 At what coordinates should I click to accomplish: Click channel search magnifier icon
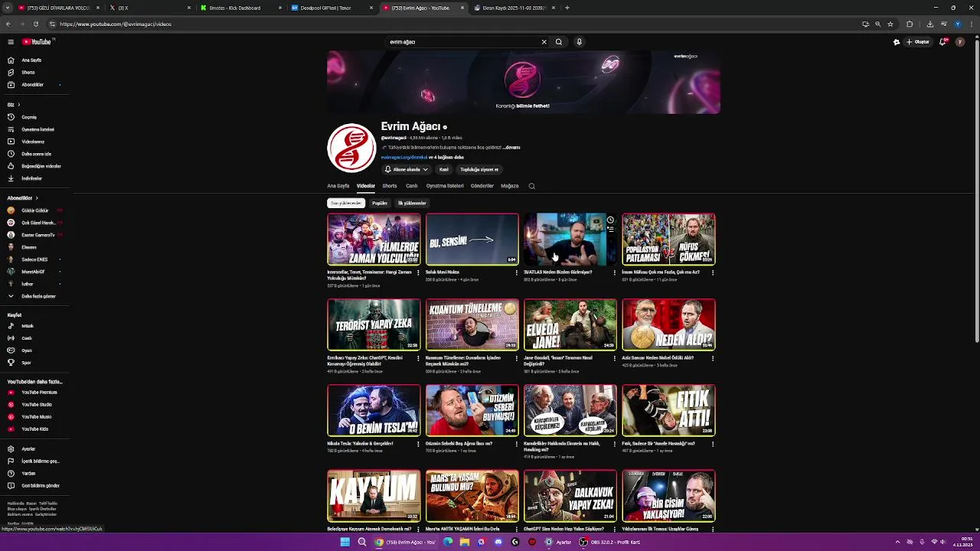coord(532,186)
